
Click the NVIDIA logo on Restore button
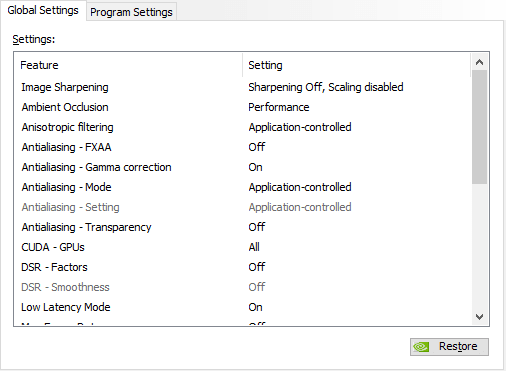421,347
